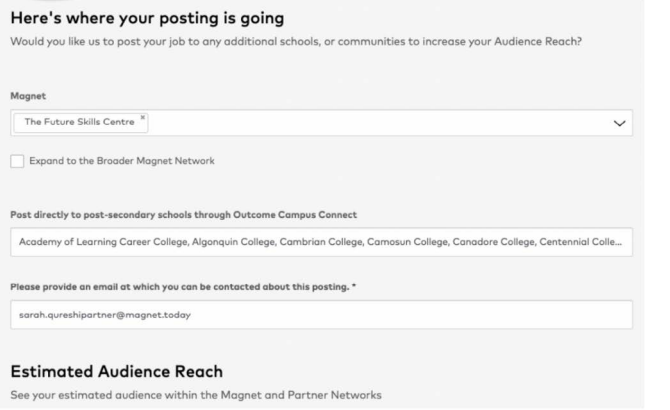Click the 'Expand to the Broader Magnet Network' label text
The width and height of the screenshot is (670, 410).
tap(120, 161)
